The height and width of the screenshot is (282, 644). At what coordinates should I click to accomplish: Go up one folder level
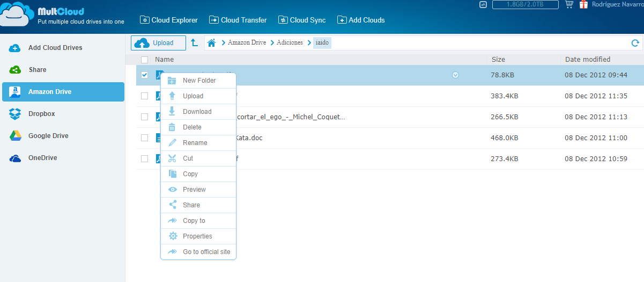tap(195, 42)
